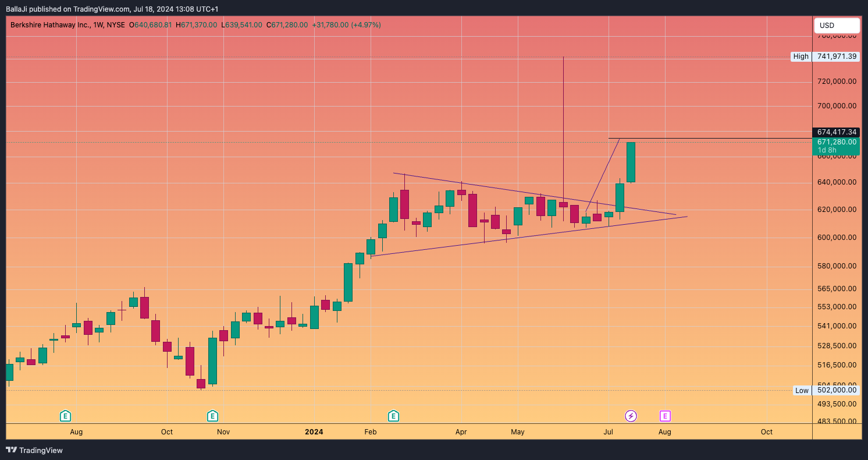Click the 565,000.00 price axis label
868x460 pixels.
click(837, 289)
